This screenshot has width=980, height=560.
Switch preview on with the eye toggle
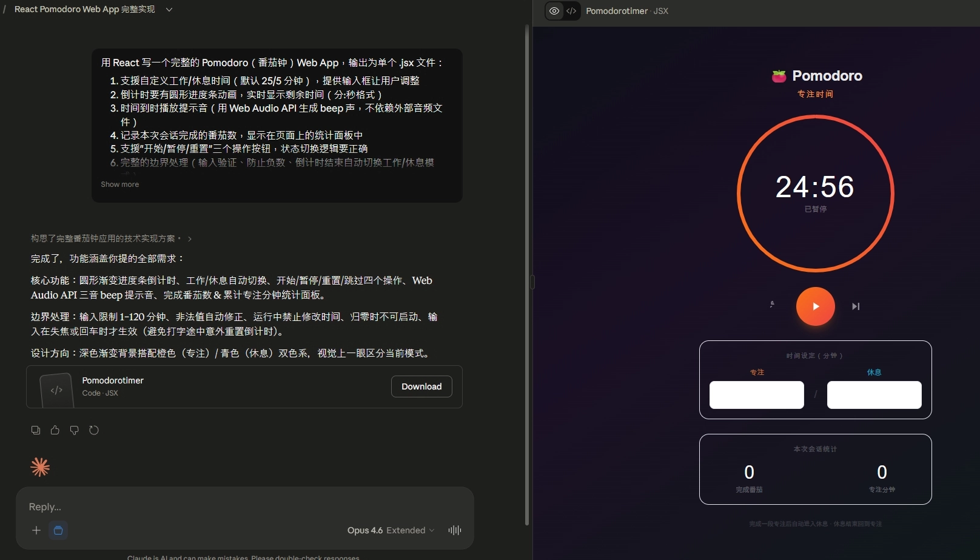point(554,11)
